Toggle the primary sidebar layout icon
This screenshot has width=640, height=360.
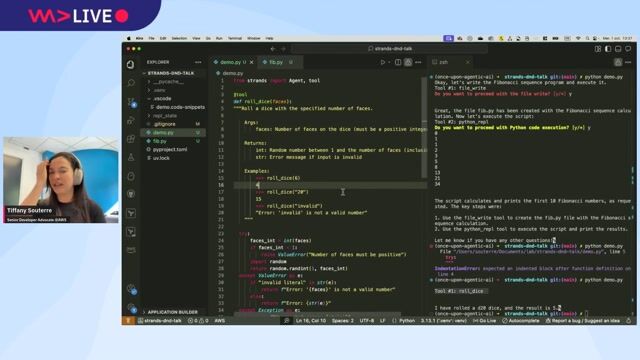(608, 49)
